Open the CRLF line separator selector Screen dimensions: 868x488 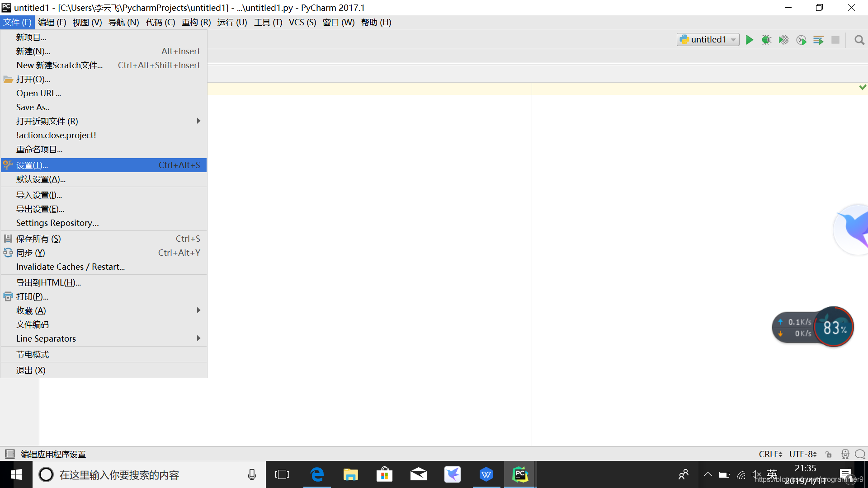770,454
